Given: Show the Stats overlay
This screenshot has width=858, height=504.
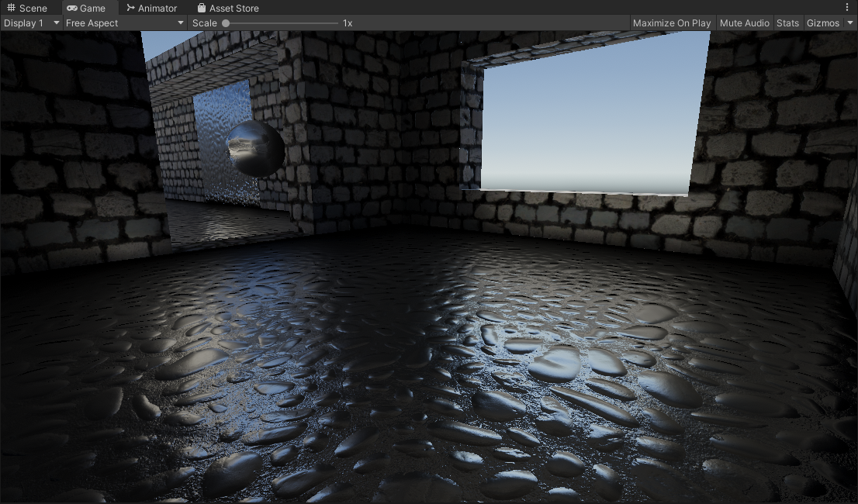Looking at the screenshot, I should pos(787,22).
